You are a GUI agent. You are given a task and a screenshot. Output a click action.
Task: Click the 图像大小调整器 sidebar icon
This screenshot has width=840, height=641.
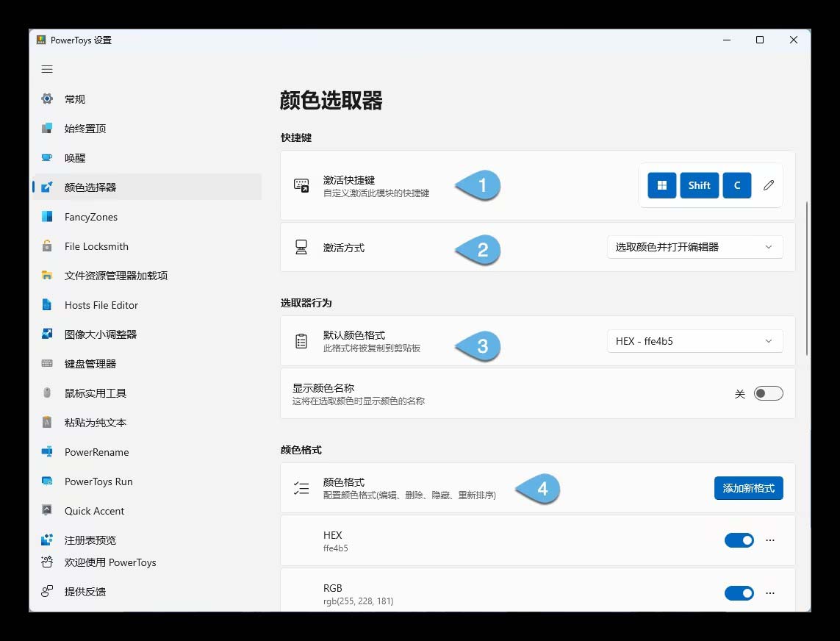tap(47, 334)
